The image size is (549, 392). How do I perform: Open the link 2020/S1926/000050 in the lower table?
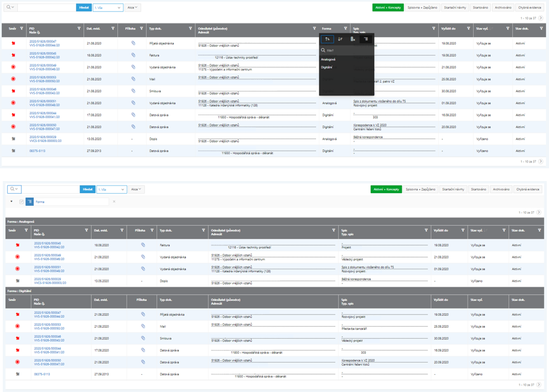coord(47,360)
